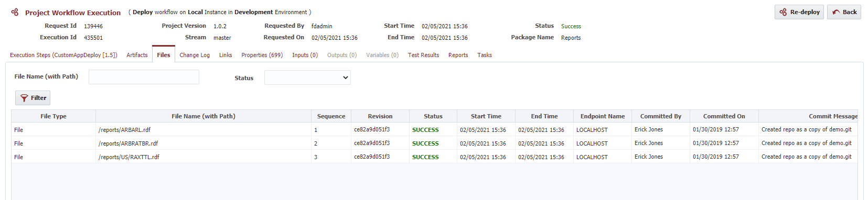This screenshot has width=868, height=200.
Task: Select the /reports/US/RAXTTL.rdf file row
Action: [434, 157]
